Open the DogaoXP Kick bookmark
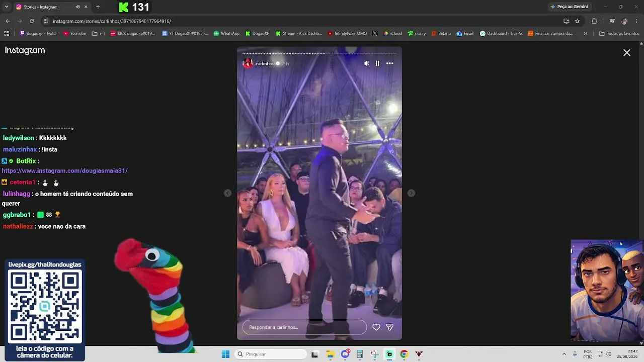The height and width of the screenshot is (362, 644). [257, 34]
